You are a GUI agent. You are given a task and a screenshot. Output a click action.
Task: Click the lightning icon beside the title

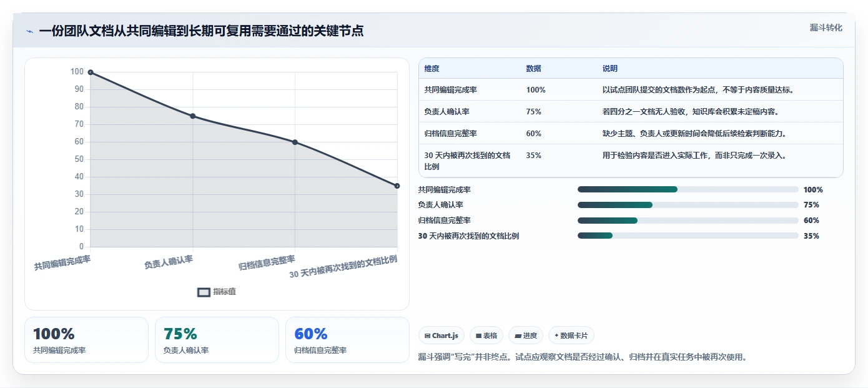coord(29,31)
